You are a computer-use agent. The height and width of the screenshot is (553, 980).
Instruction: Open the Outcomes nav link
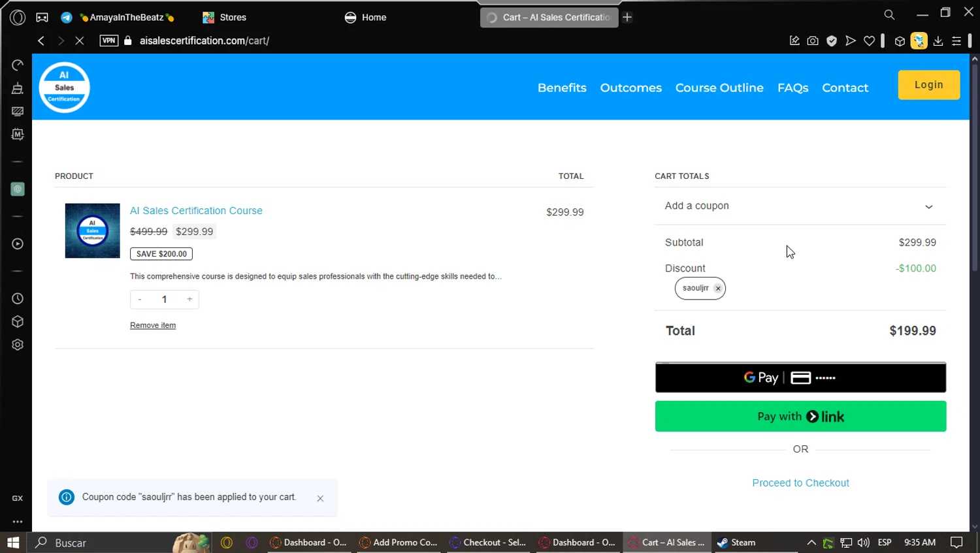630,87
